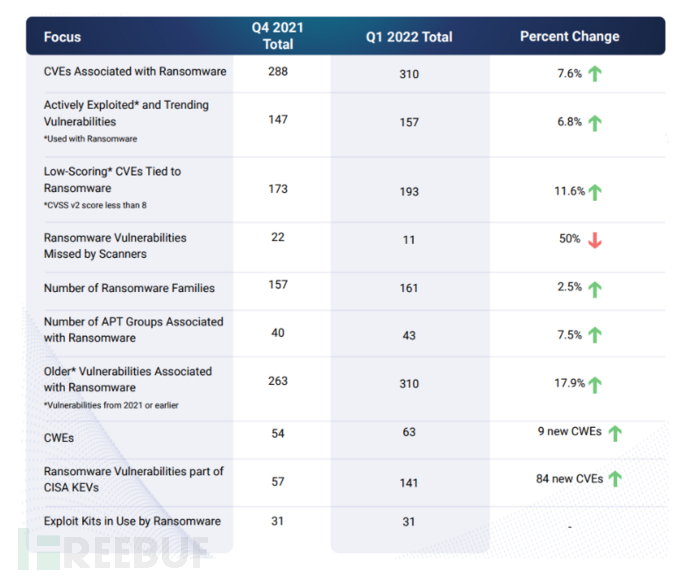This screenshot has height=577, width=690.
Task: Click the green up arrow beside 7.6%
Action: pos(594,73)
